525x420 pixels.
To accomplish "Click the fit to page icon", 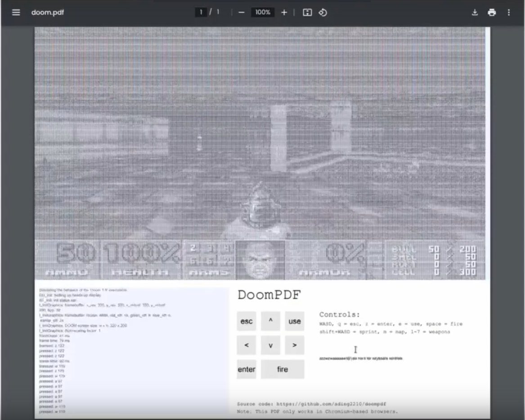I will (x=307, y=13).
